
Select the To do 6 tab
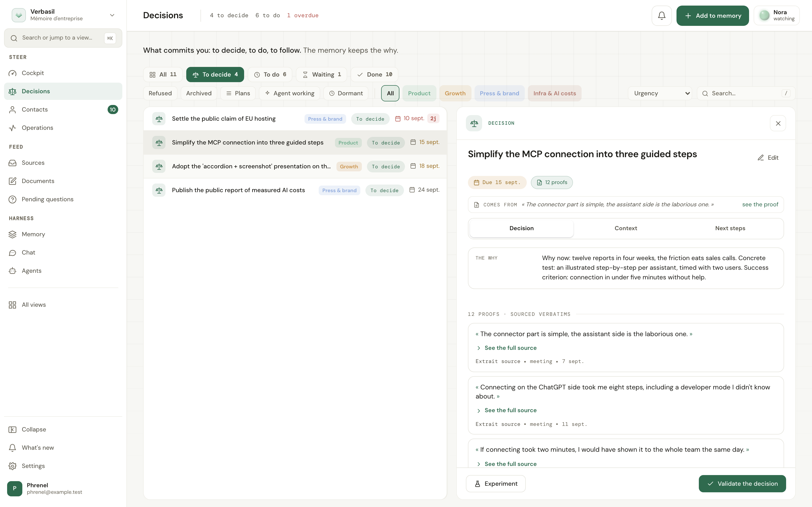(x=270, y=75)
